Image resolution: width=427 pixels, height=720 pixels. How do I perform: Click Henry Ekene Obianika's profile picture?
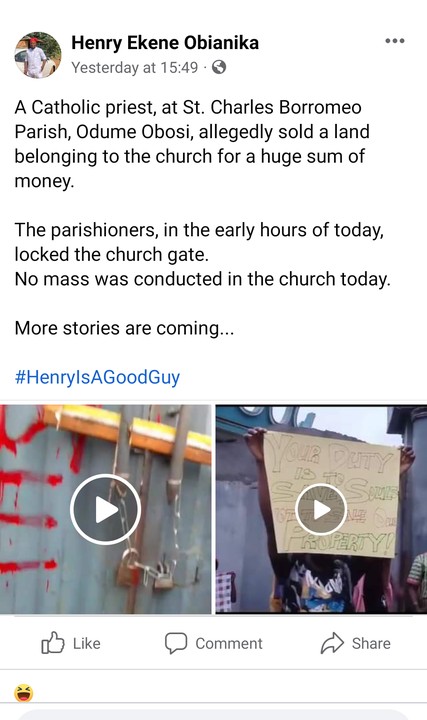[38, 55]
